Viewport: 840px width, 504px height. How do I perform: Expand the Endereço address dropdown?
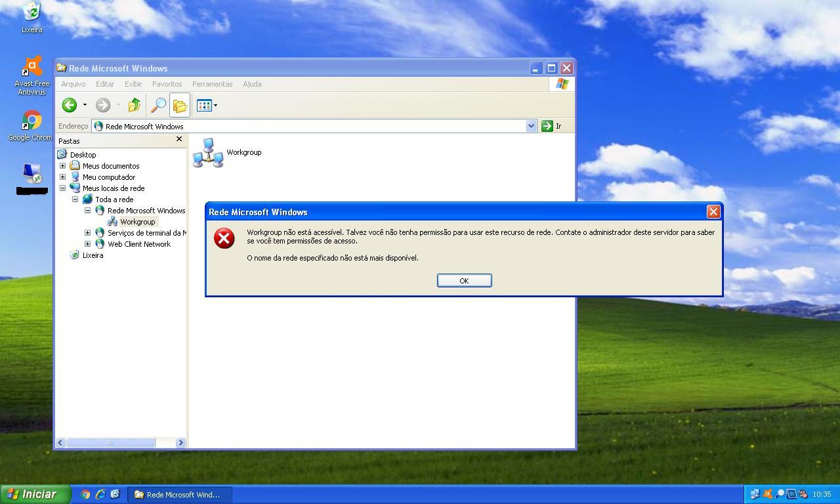[531, 126]
